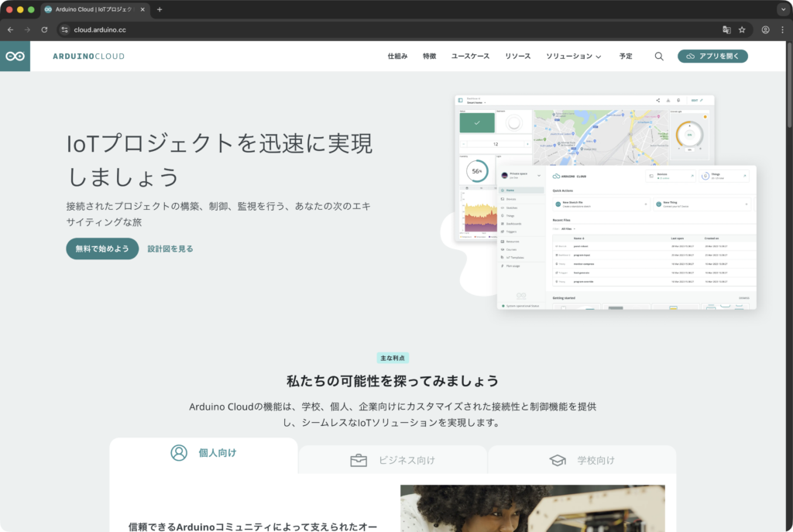
Task: Expand the ソリューション dropdown menu
Action: [x=573, y=57]
